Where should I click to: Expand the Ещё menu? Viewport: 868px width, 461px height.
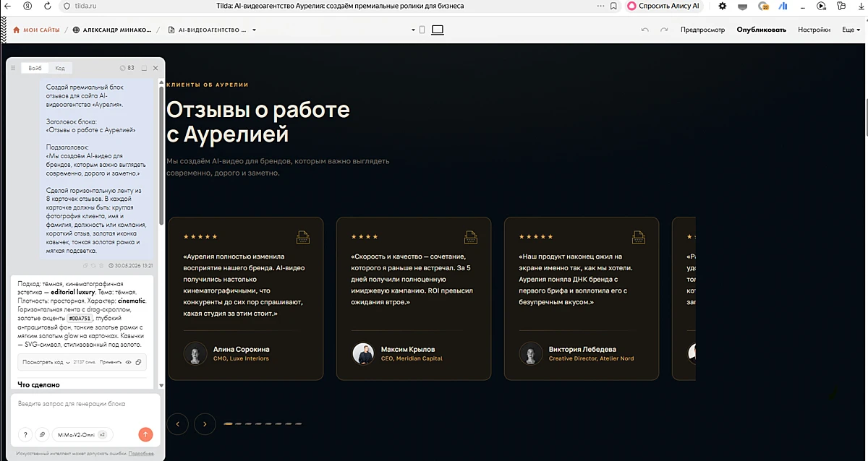coord(851,30)
